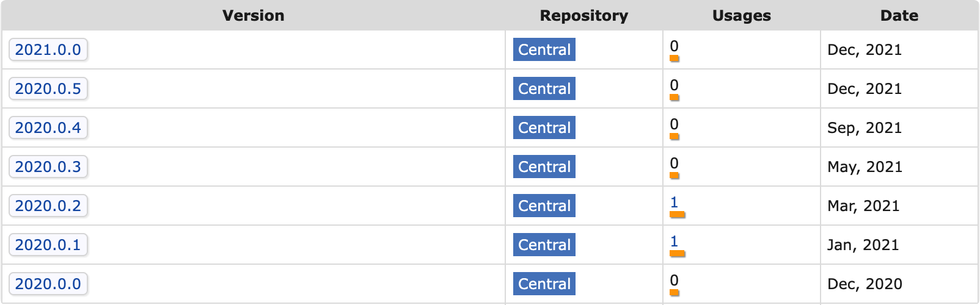Open version 2020.0.0 link
Screen dimensions: 980x305
tap(48, 284)
